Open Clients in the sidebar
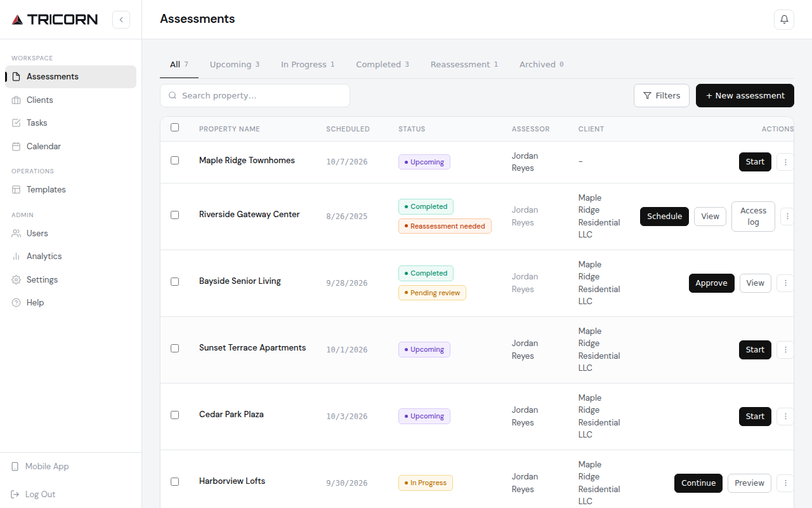Screen dimensions: 812x508 70,100
